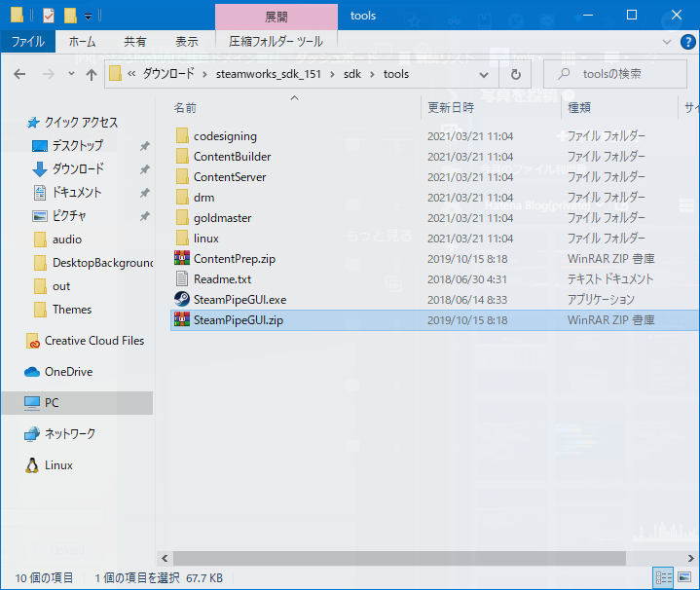Click sdk in the address path

(352, 74)
